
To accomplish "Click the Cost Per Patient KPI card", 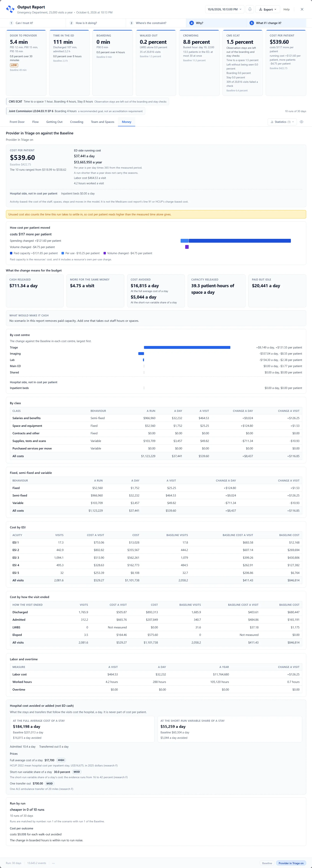I will pyautogui.click(x=286, y=63).
